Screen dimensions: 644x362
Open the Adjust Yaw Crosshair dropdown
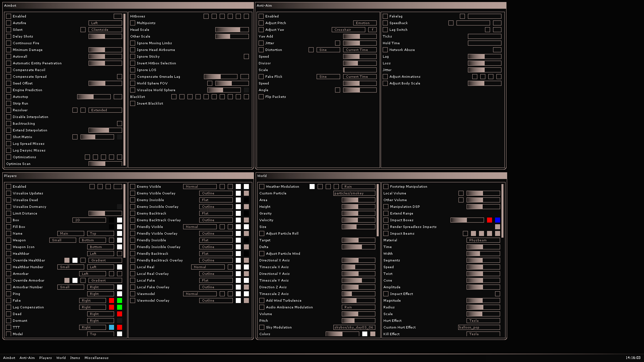coord(348,30)
